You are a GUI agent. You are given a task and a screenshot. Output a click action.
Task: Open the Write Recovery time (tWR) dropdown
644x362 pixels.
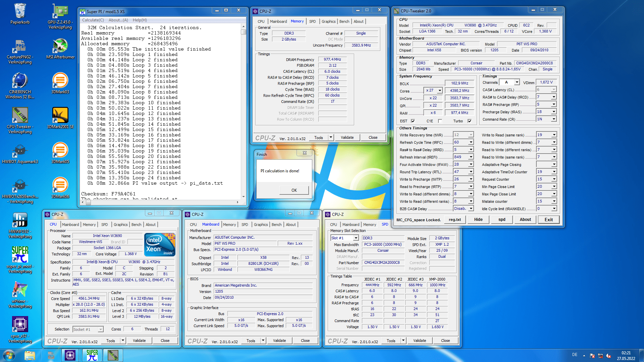(x=471, y=135)
